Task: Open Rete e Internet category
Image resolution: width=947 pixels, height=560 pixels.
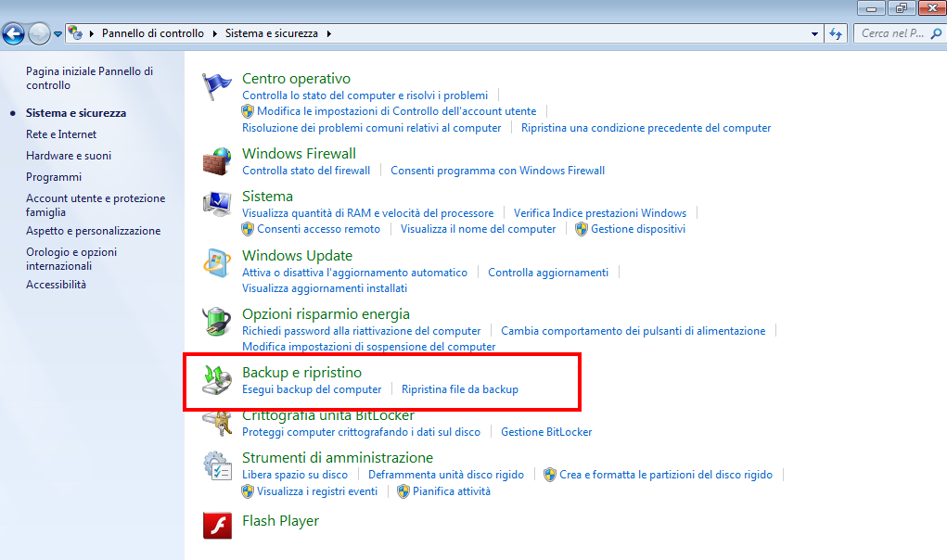Action: (x=61, y=134)
